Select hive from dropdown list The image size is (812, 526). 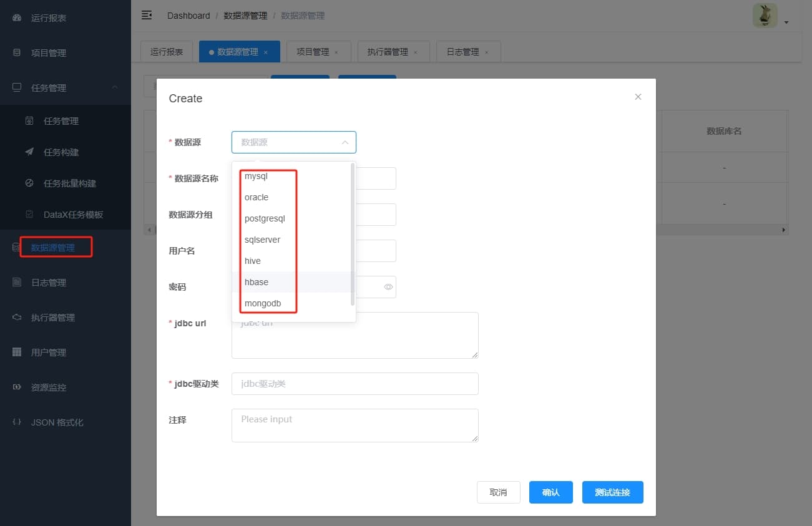coord(291,261)
